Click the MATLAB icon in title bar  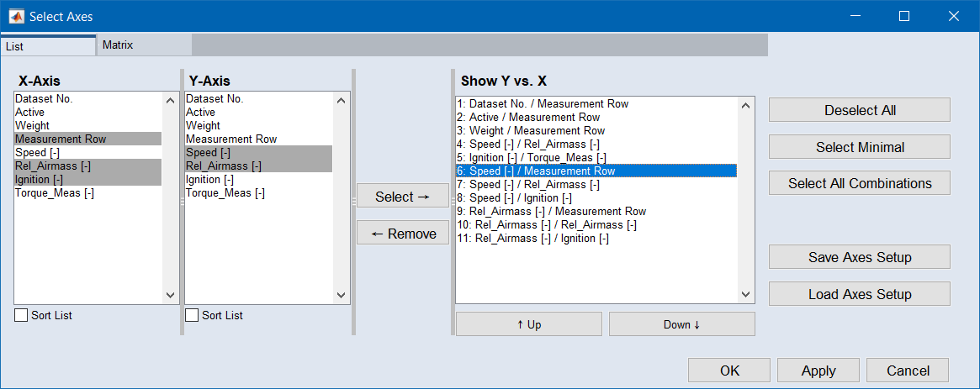[x=16, y=16]
